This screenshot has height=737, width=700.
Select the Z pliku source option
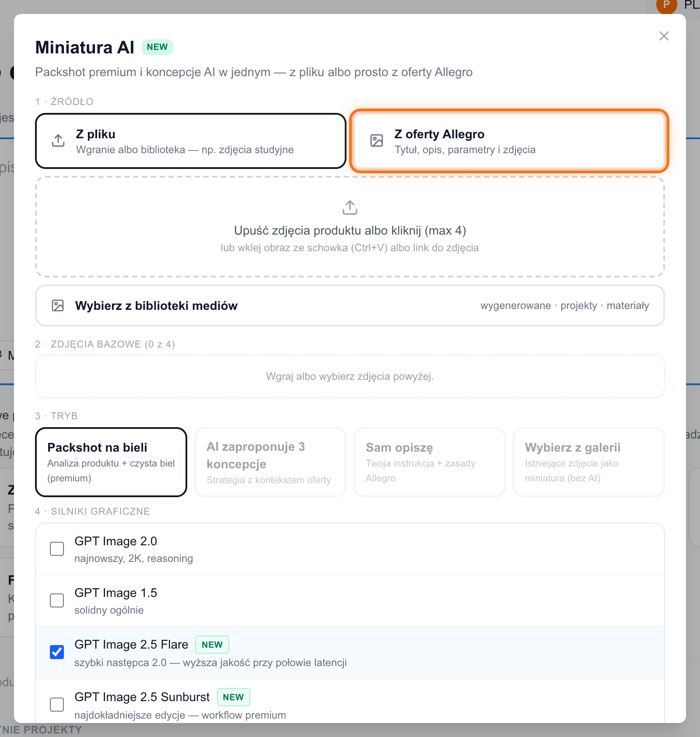click(191, 141)
